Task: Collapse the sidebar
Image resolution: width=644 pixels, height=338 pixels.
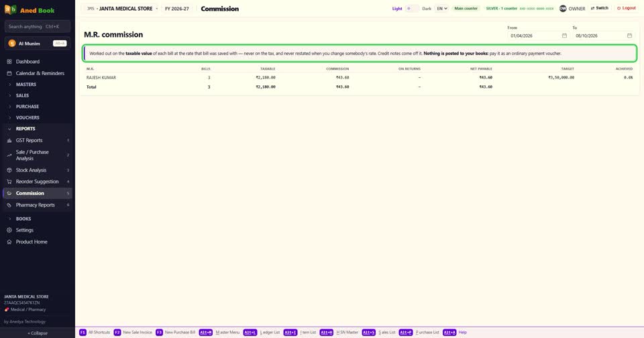Action: [x=38, y=333]
